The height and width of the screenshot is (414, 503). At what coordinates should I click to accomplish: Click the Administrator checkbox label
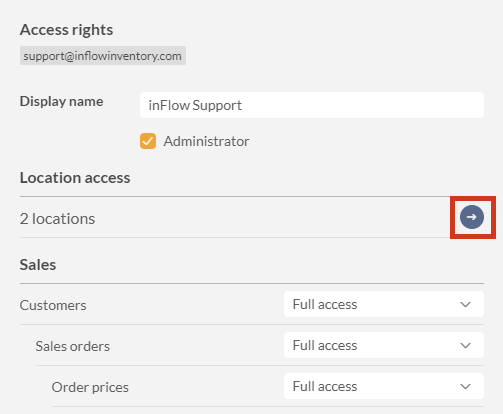click(x=206, y=141)
